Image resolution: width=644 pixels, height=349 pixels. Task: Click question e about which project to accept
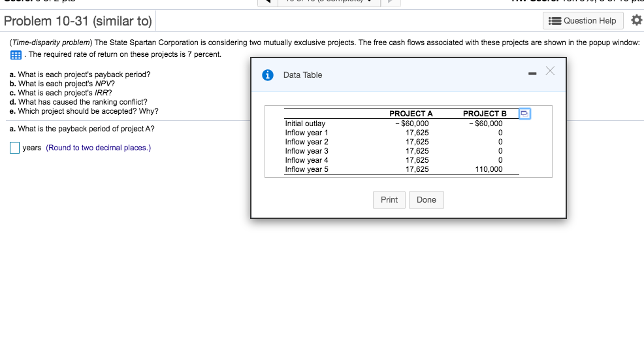pos(84,111)
